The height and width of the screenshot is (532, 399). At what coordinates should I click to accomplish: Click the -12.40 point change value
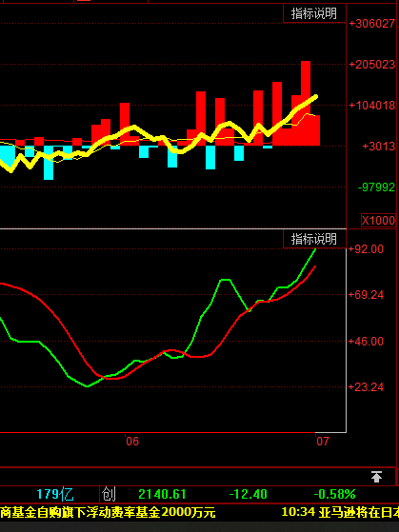248,494
